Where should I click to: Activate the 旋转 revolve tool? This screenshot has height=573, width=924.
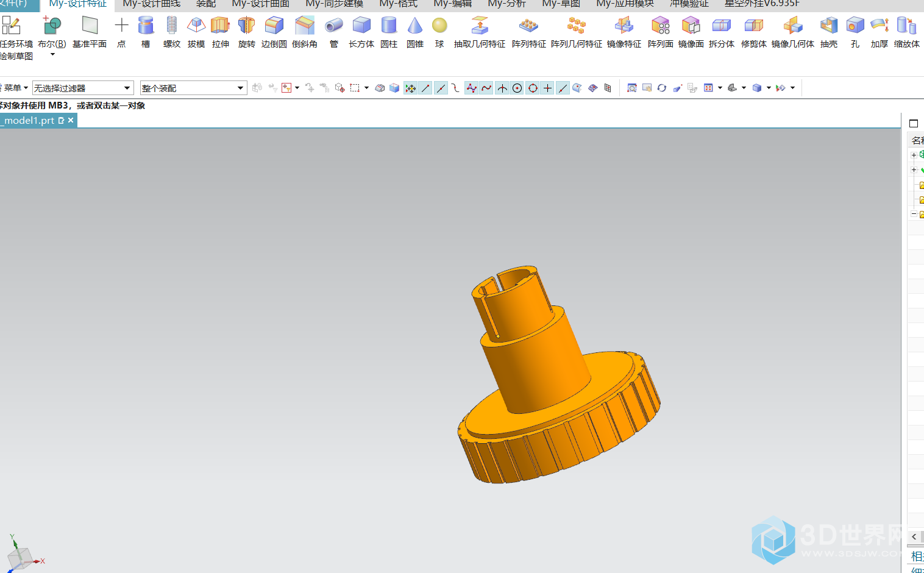click(246, 32)
